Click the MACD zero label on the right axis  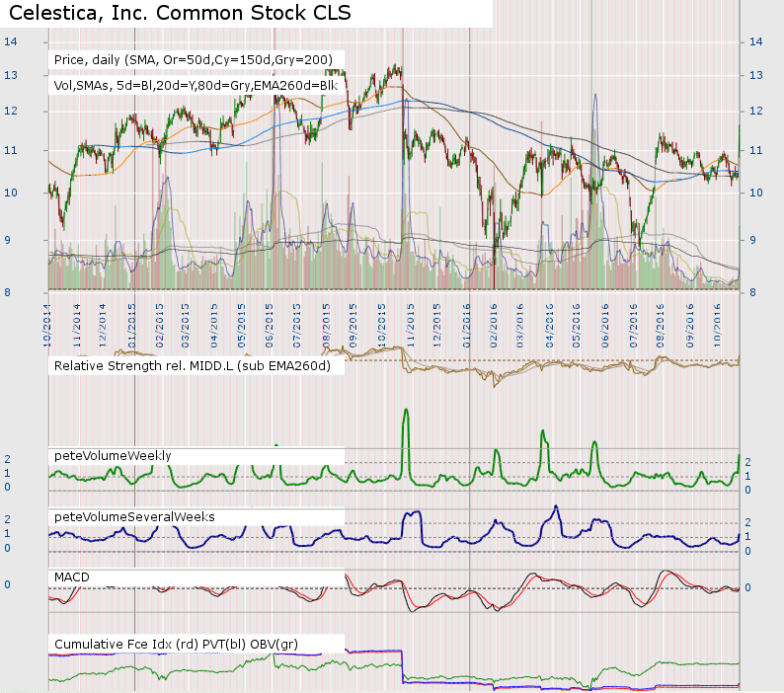748,587
